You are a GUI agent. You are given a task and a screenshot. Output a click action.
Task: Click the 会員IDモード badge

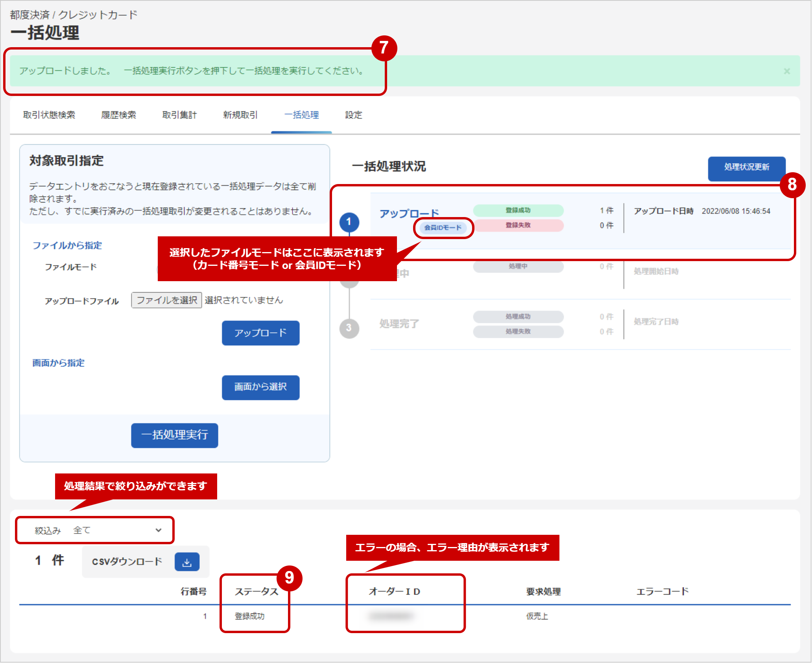click(443, 228)
